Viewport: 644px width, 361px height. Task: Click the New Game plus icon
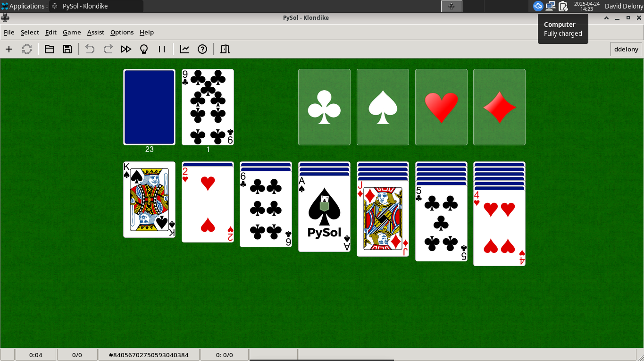(9, 49)
